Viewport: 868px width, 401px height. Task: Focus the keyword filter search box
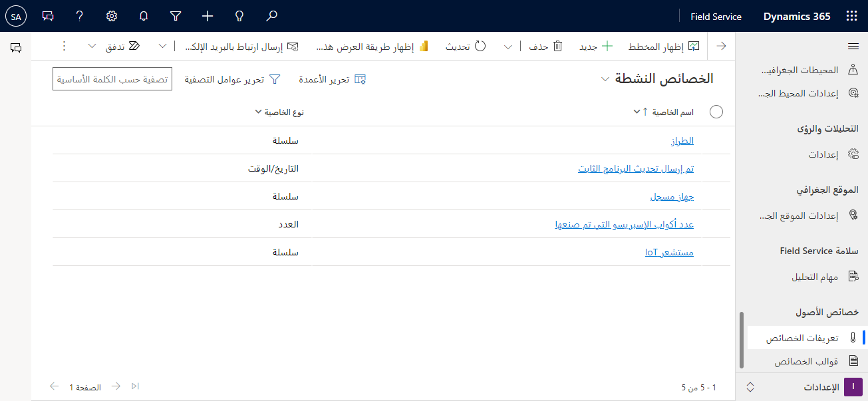click(112, 79)
